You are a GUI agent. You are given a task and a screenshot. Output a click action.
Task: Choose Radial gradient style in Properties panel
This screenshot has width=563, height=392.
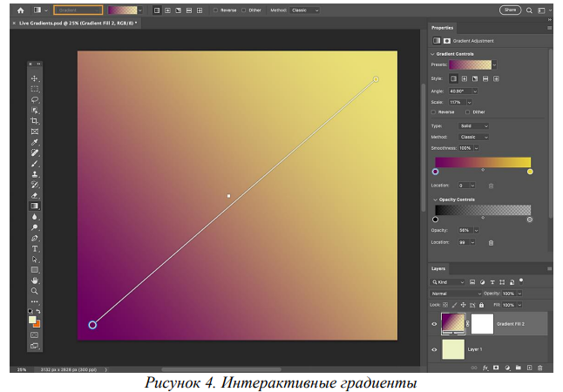pos(465,78)
